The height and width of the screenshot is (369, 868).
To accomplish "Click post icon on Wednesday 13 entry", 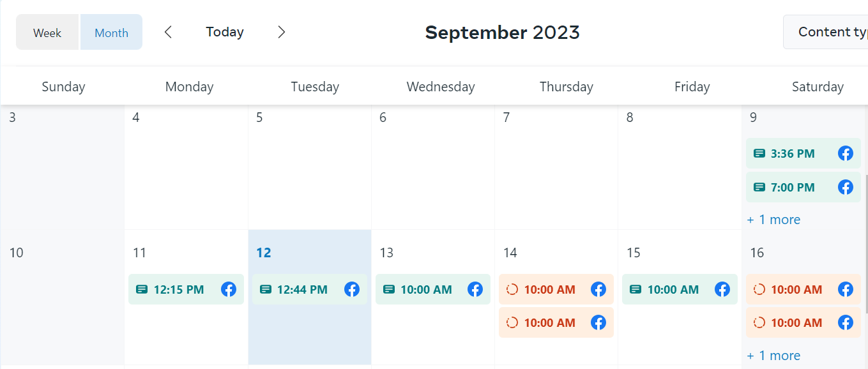I will (x=388, y=289).
